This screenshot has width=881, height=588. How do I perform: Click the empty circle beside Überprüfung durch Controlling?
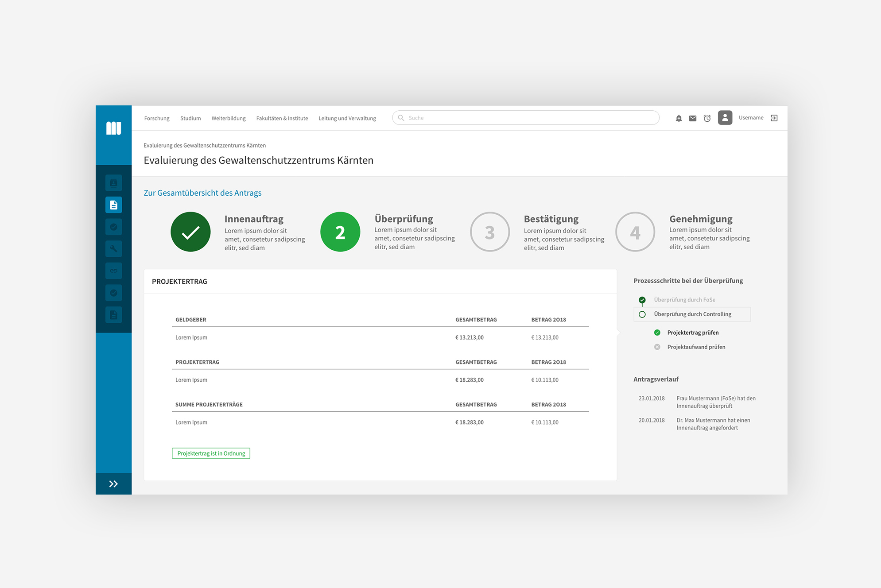click(x=642, y=314)
